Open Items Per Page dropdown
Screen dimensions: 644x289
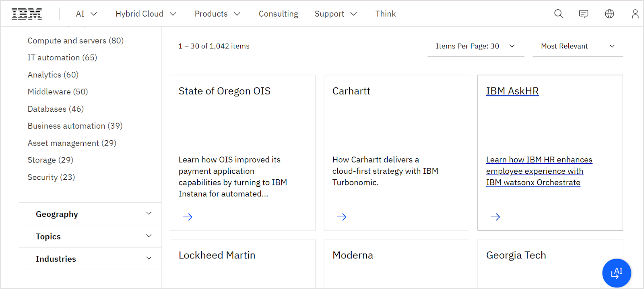pyautogui.click(x=476, y=46)
